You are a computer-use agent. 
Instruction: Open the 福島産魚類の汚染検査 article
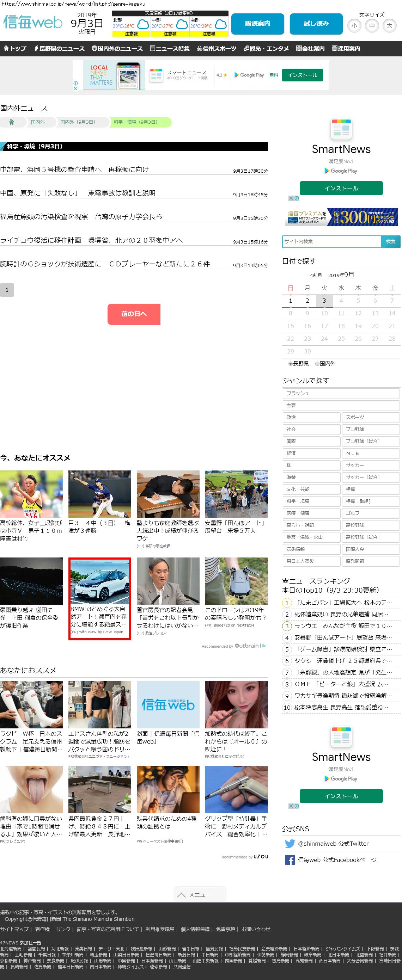pyautogui.click(x=81, y=216)
